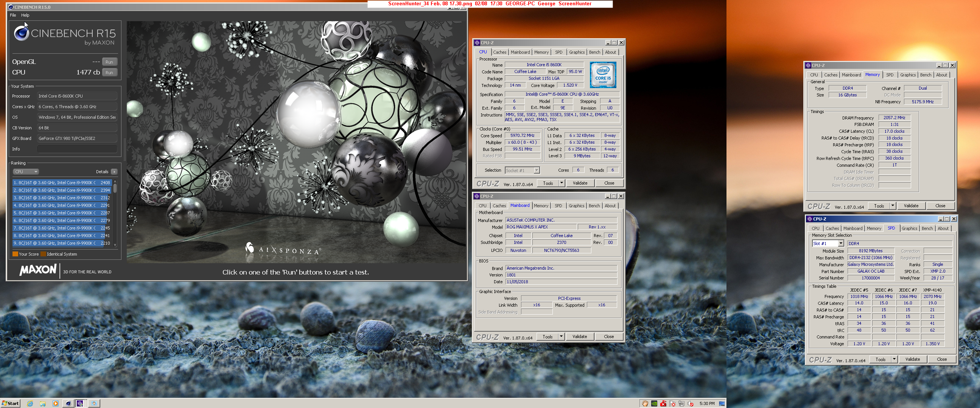Click the orange Your Score swatch
Screen dimensions: 980x408
point(15,254)
